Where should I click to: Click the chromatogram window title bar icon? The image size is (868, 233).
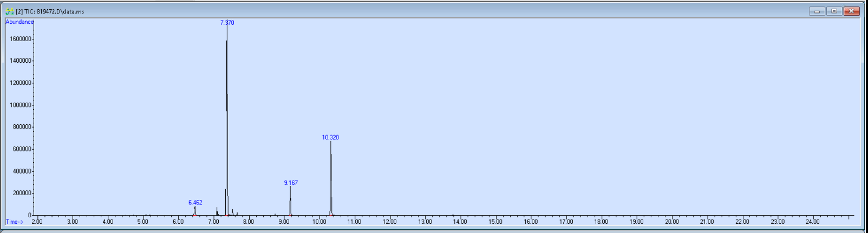pyautogui.click(x=10, y=11)
